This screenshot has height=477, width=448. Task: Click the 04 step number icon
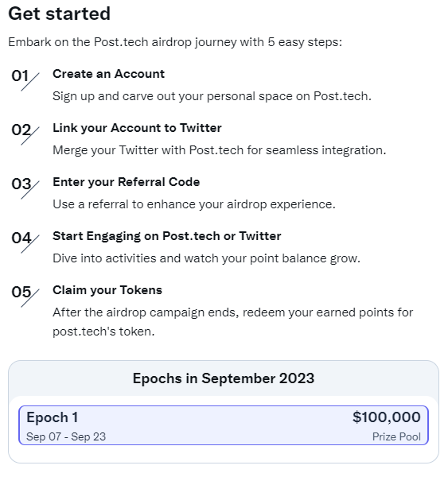(x=25, y=242)
